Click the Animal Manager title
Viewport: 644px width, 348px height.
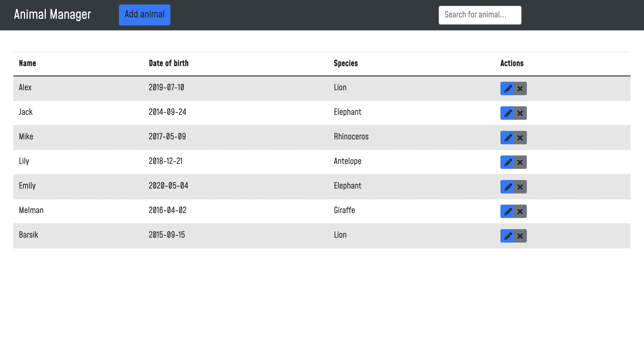pos(52,14)
